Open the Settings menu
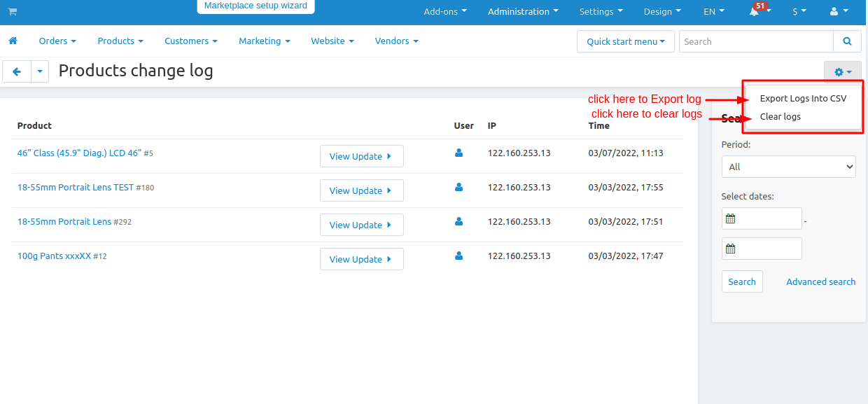 point(601,12)
